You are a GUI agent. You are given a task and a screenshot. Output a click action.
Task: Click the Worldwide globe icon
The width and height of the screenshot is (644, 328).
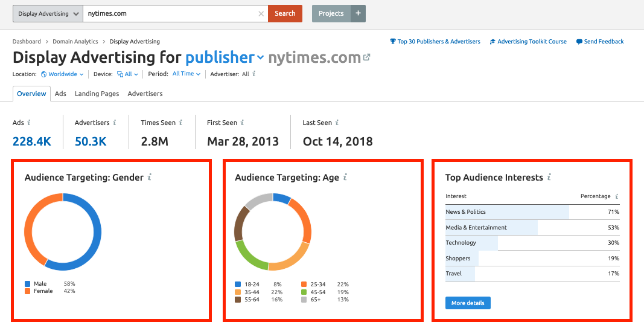point(43,74)
